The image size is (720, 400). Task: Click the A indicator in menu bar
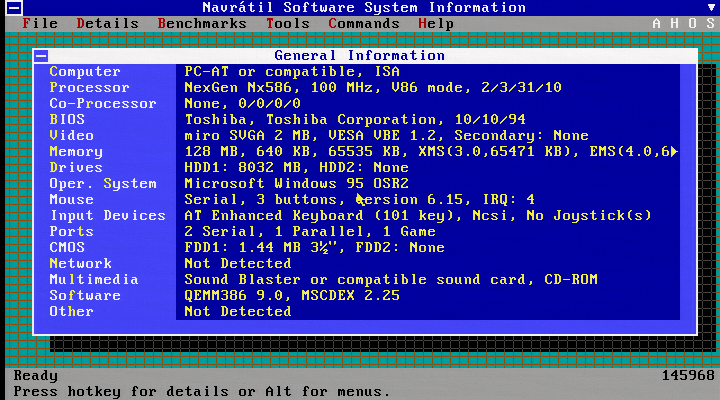tap(657, 23)
